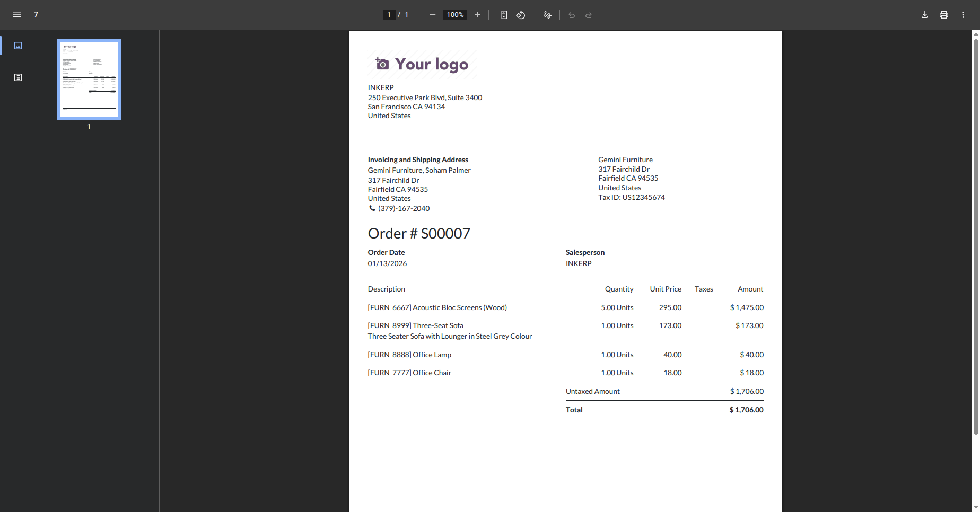
Task: Click the 'Order # S00007' heading
Action: tap(419, 234)
